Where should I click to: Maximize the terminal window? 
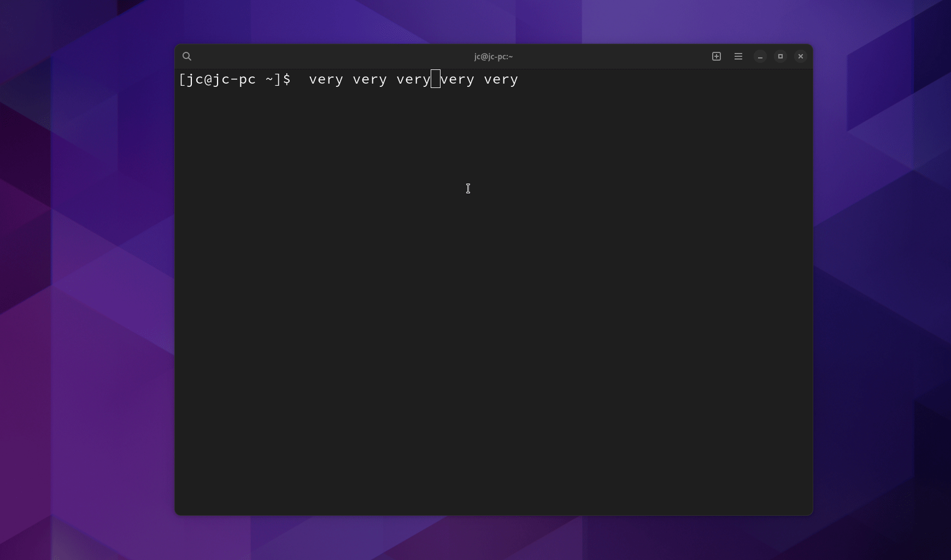click(x=780, y=56)
